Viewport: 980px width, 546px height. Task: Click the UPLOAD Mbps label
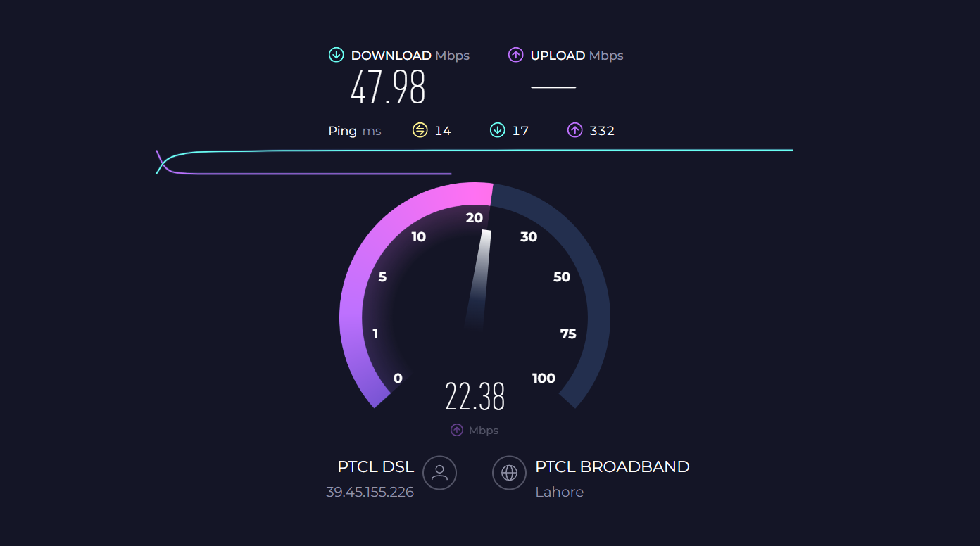point(577,56)
